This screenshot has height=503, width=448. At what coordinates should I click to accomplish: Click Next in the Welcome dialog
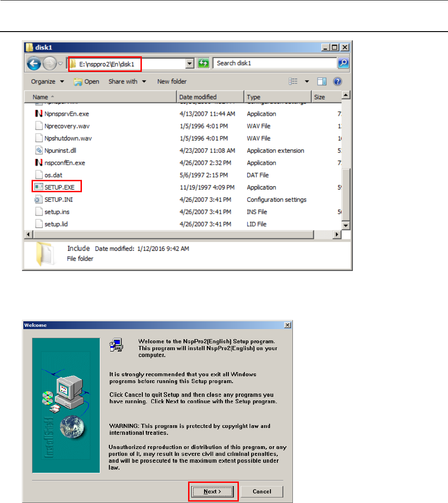click(212, 492)
